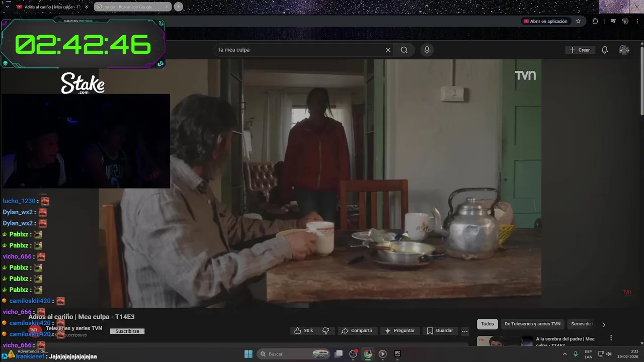Open options for A la sombra del padre video
The image size is (644, 362).
click(611, 338)
